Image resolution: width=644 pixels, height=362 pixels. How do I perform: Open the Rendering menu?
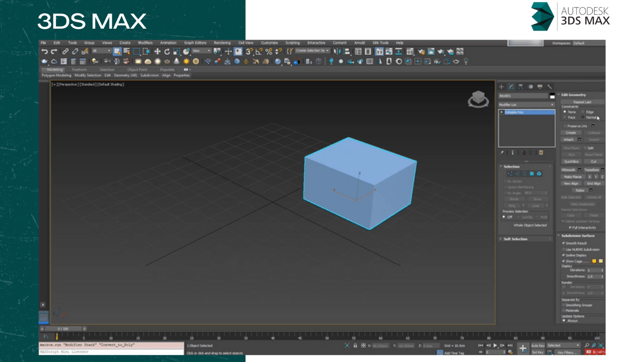pos(222,43)
